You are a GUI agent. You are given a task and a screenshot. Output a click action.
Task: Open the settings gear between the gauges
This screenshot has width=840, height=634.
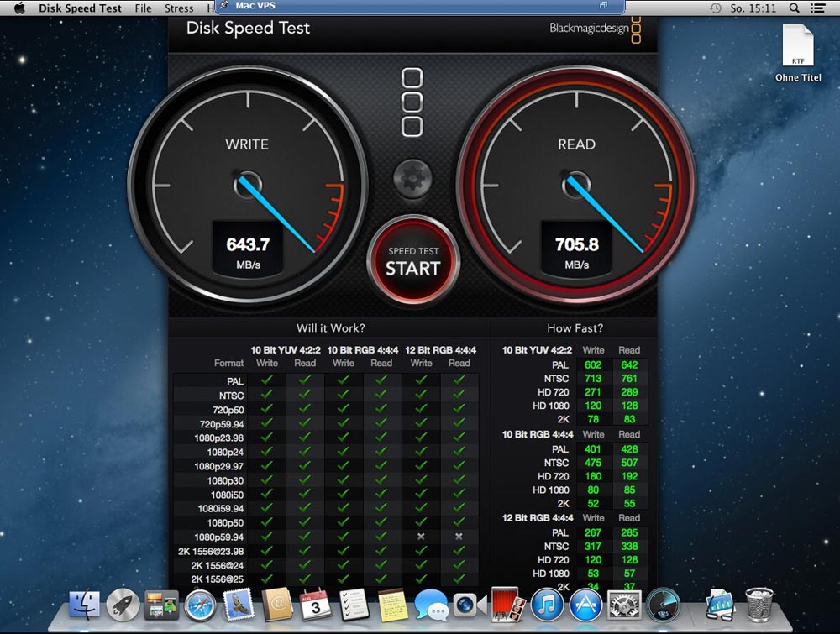coord(412,178)
